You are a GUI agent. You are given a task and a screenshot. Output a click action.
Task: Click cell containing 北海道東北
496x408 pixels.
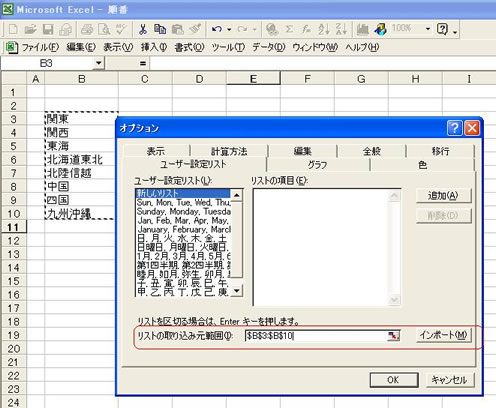click(x=81, y=160)
